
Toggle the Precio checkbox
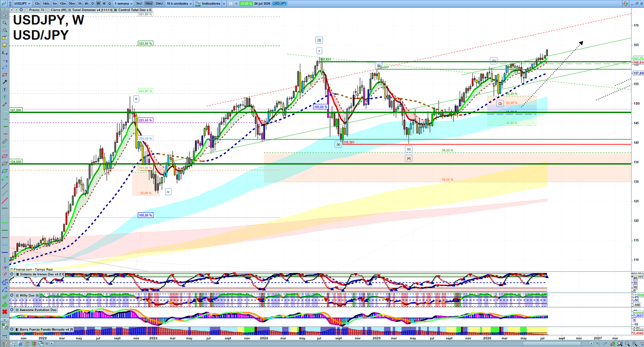coord(27,10)
